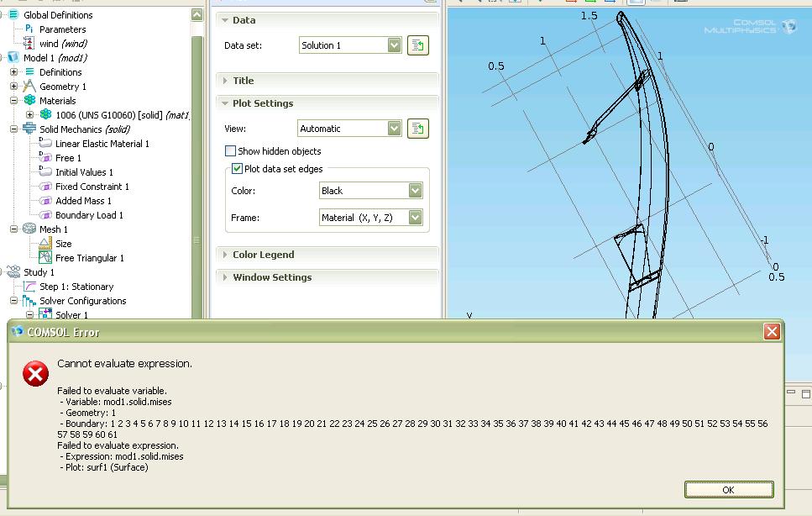This screenshot has height=516, width=812.
Task: Expand the Color Legend section
Action: pos(263,255)
